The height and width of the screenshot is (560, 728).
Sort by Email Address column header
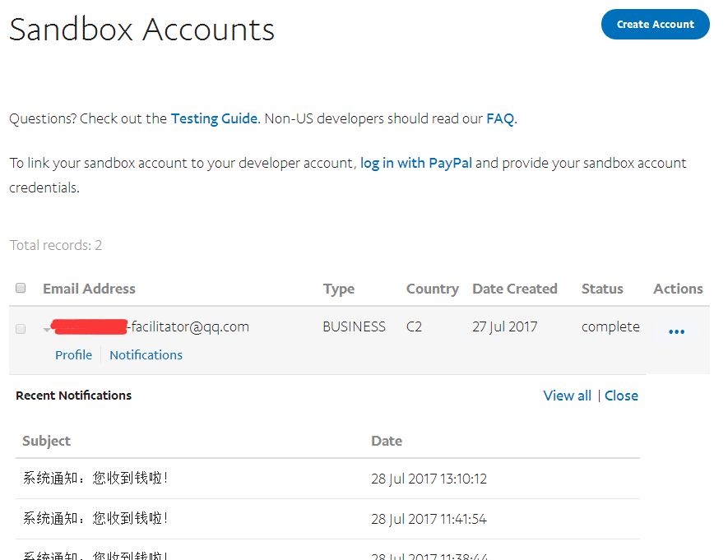(x=89, y=289)
